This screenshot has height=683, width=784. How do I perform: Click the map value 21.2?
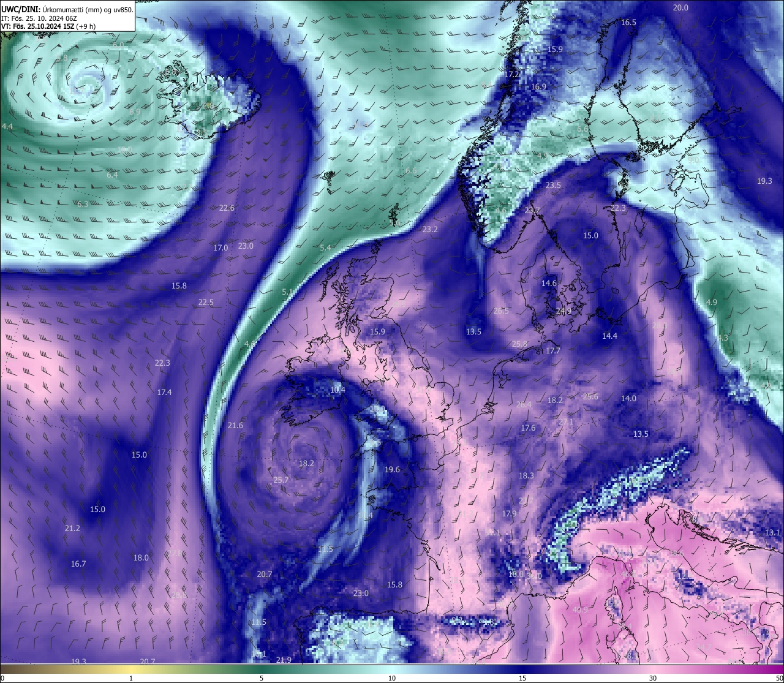[72, 529]
